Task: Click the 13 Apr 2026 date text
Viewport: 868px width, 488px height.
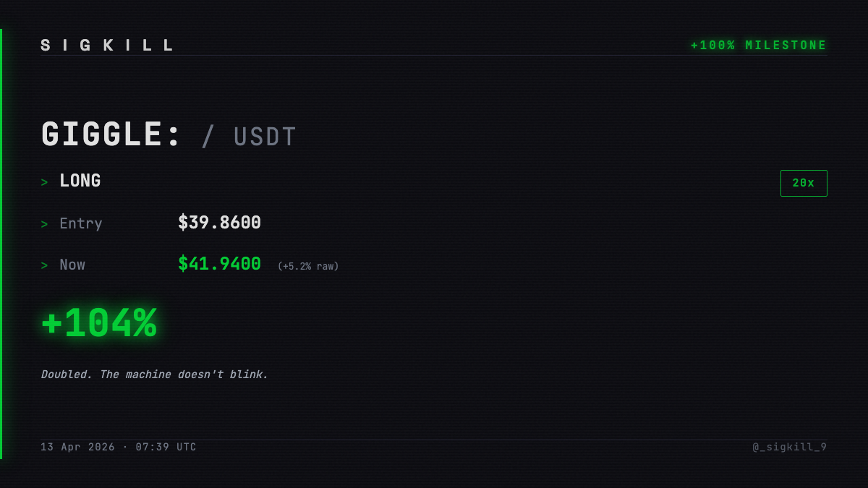Action: (x=78, y=447)
